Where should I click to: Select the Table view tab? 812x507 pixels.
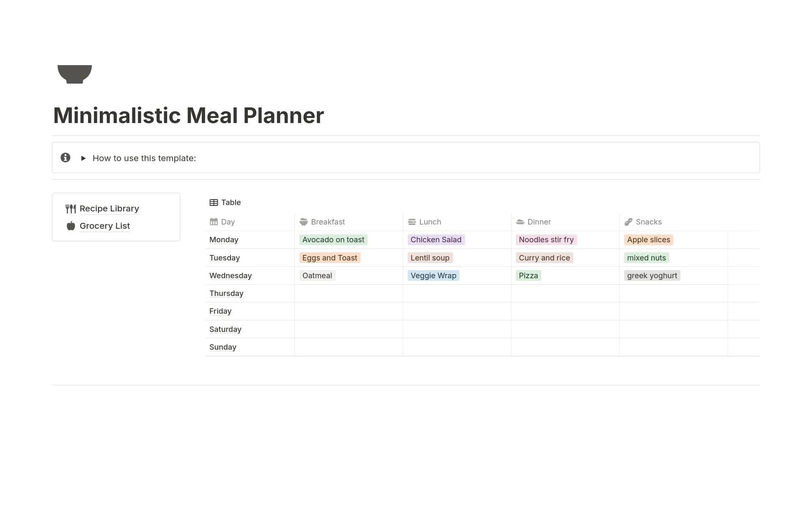pyautogui.click(x=230, y=202)
